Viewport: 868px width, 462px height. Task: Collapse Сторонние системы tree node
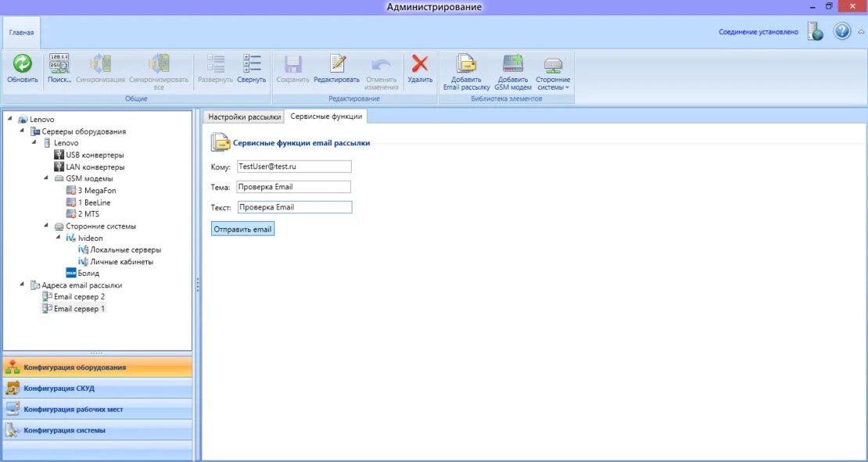(x=46, y=226)
